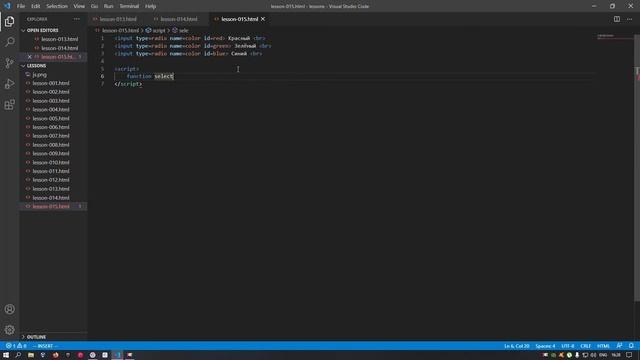This screenshot has width=640, height=360.
Task: Open the Explorer view in activity bar
Action: click(x=9, y=21)
